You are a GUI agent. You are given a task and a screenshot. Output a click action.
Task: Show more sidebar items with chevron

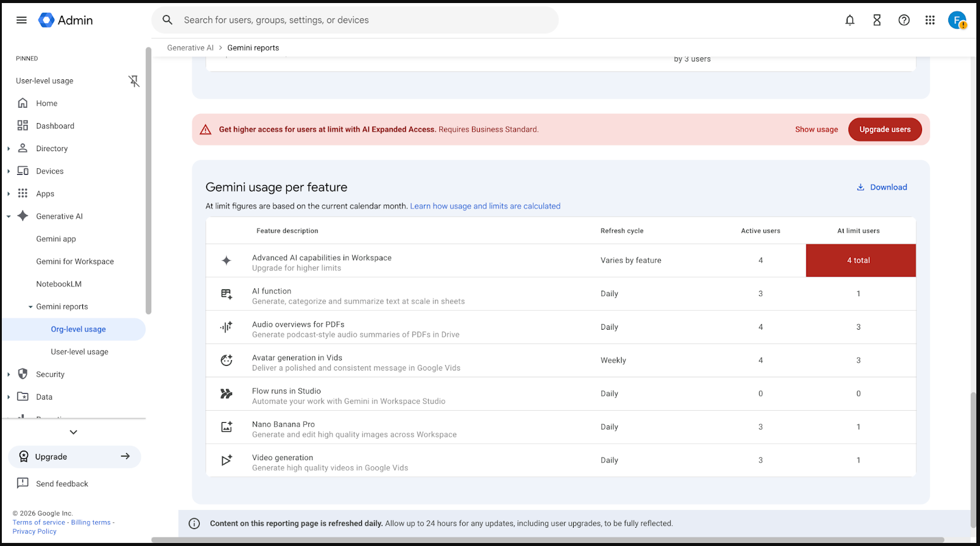(x=74, y=432)
